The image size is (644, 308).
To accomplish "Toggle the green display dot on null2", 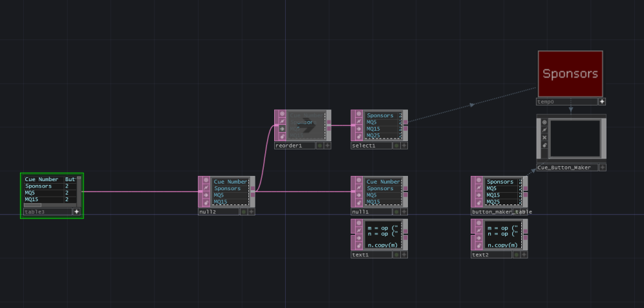I will 244,212.
